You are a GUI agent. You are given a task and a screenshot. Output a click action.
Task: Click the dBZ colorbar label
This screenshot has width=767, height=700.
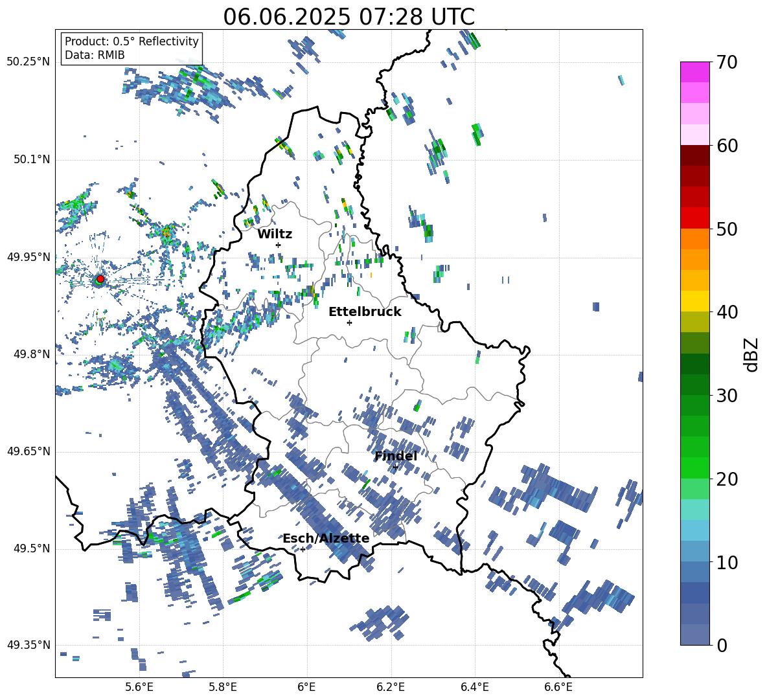[x=751, y=354]
